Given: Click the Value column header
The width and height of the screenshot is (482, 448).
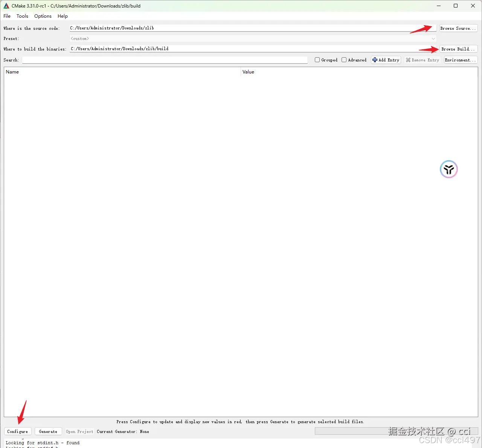Looking at the screenshot, I should pyautogui.click(x=359, y=72).
